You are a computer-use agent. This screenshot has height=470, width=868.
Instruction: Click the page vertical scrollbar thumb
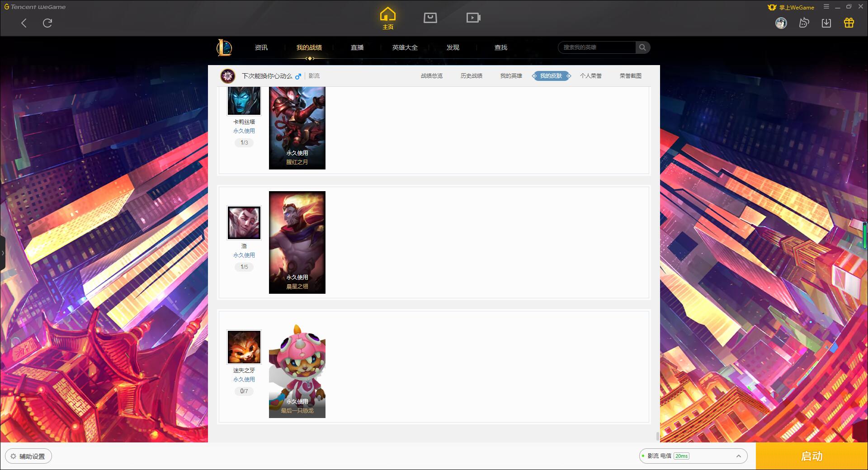point(657,436)
